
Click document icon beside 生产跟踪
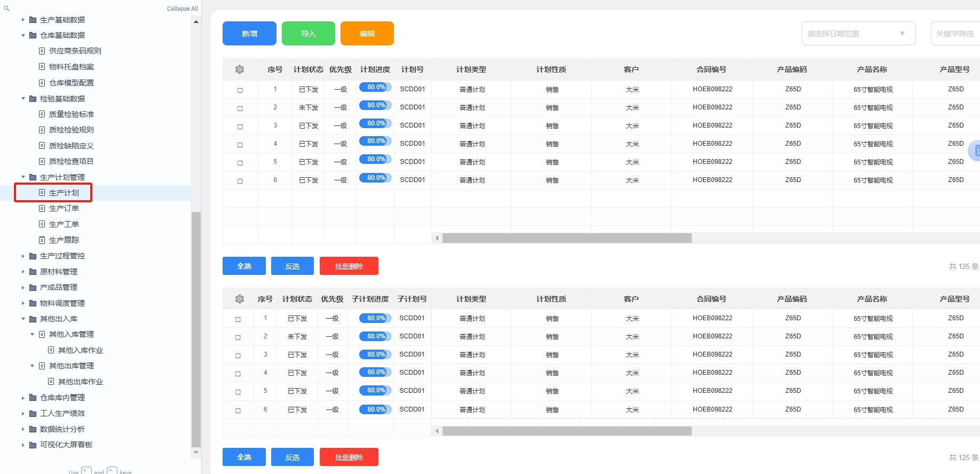(x=42, y=240)
